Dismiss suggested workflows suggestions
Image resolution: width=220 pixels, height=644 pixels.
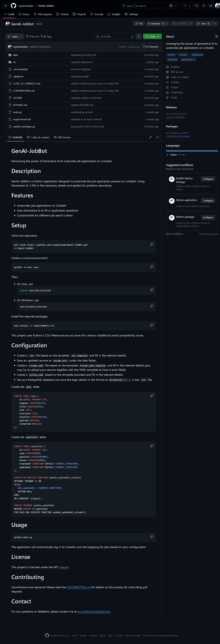208,234
